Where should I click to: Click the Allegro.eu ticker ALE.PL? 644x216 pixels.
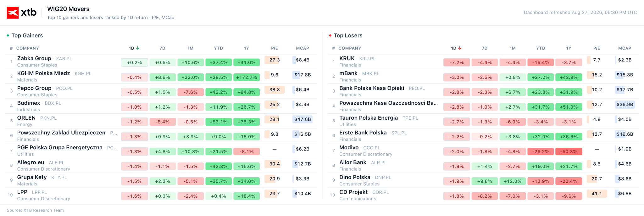click(57, 163)
